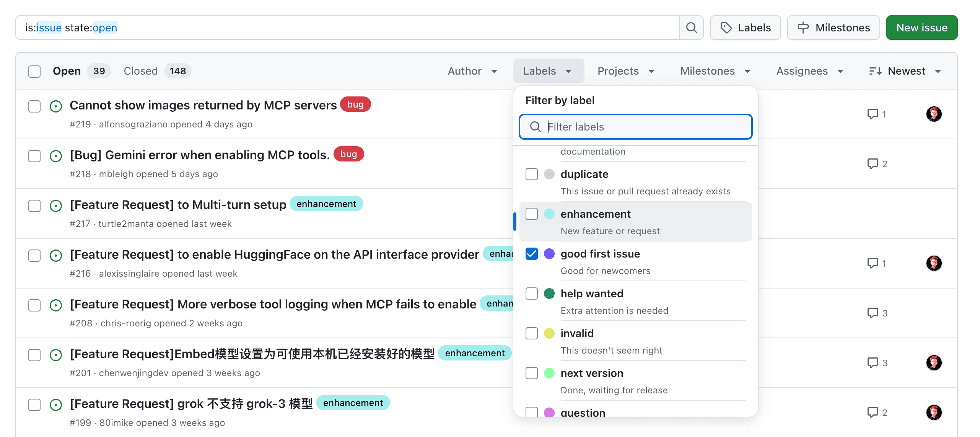The width and height of the screenshot is (980, 437).
Task: Expand the Assignees filter dropdown
Action: [809, 71]
